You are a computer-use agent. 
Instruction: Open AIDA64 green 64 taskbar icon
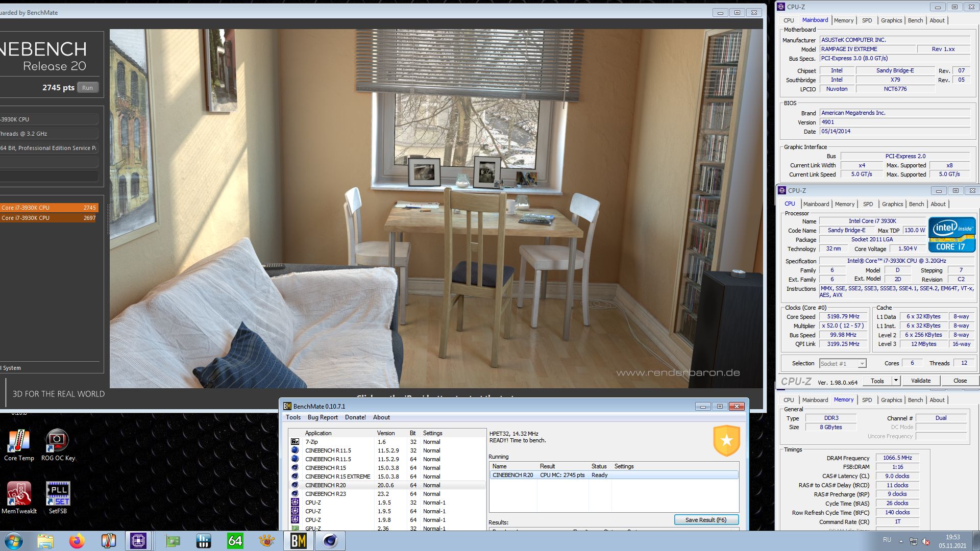(235, 541)
